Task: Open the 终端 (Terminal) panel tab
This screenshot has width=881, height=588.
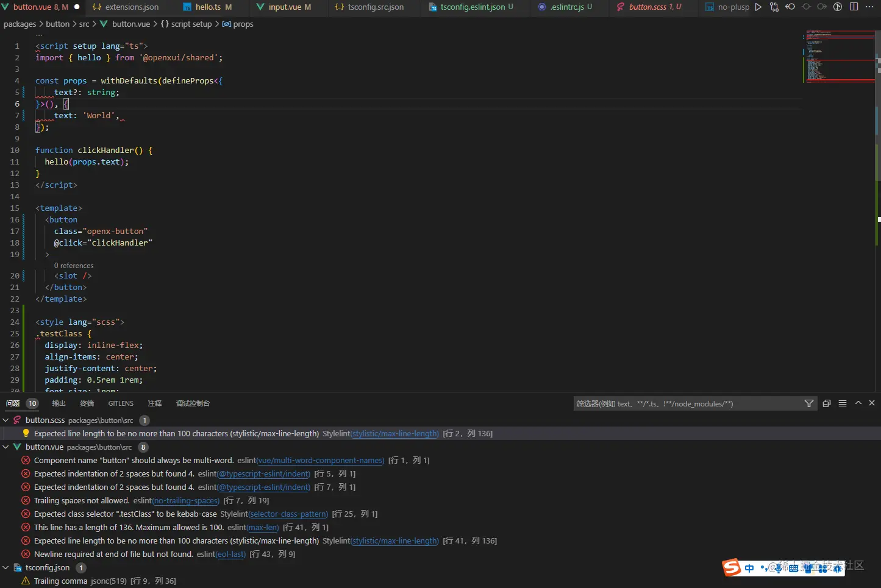Action: point(87,403)
